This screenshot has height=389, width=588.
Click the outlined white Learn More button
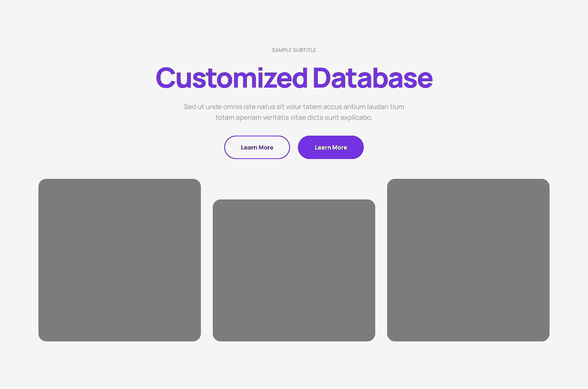257,147
